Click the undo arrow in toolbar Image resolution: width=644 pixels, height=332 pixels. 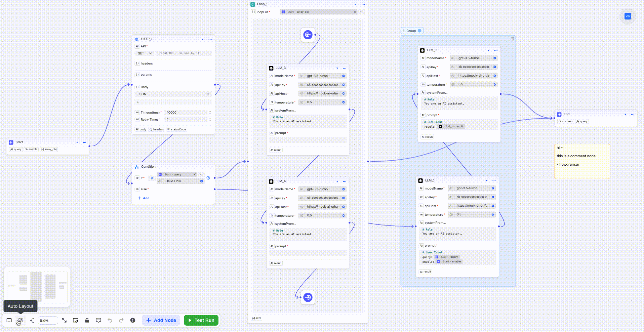[x=110, y=320]
